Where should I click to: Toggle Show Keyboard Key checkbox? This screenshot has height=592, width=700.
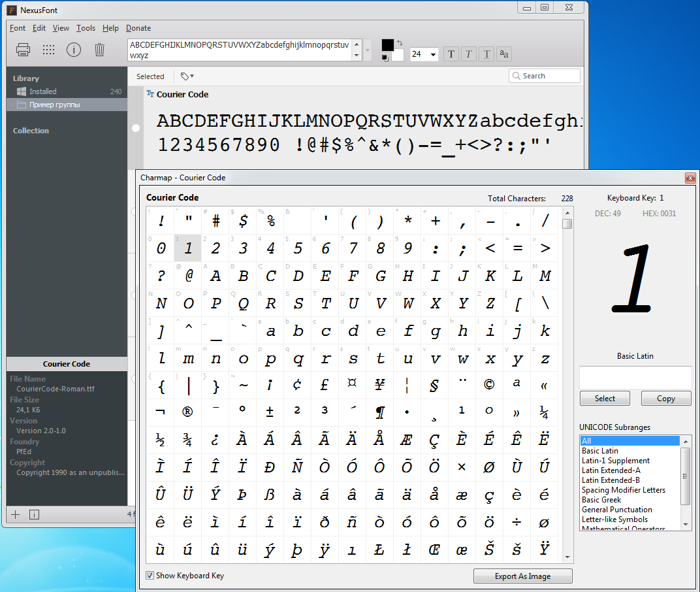(x=150, y=576)
